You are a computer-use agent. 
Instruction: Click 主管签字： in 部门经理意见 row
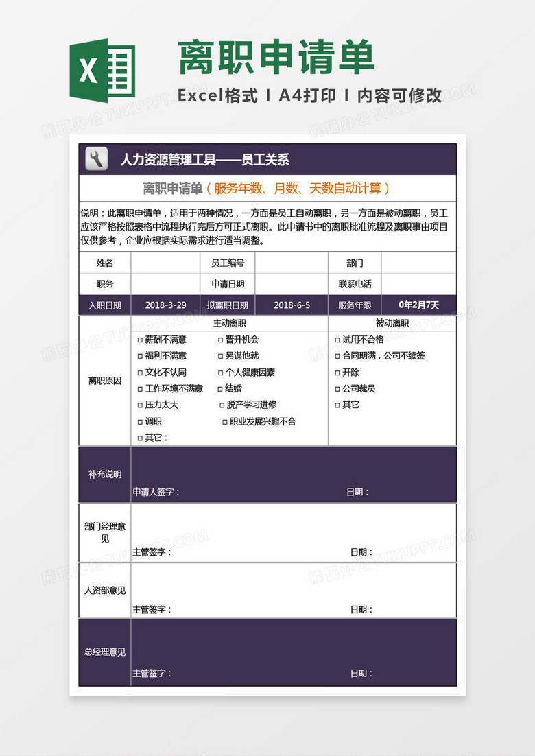[152, 552]
